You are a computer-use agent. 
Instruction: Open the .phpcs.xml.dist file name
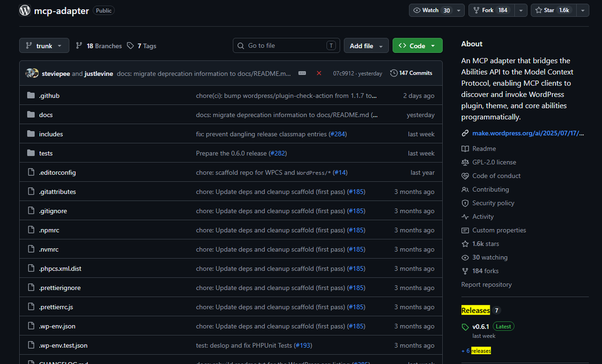click(60, 268)
